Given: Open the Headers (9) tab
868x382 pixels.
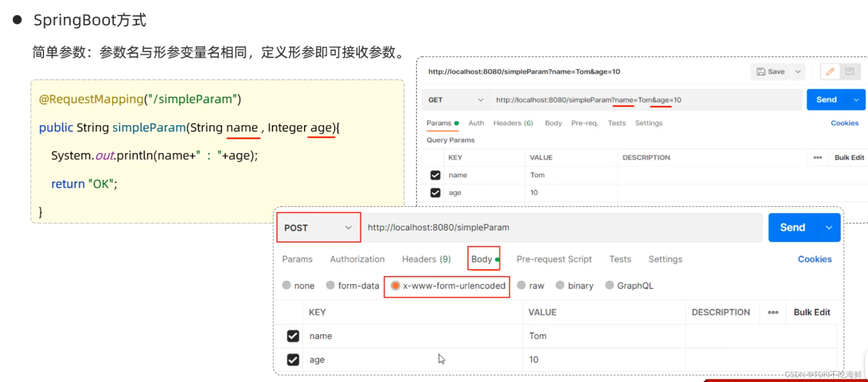Looking at the screenshot, I should pyautogui.click(x=426, y=259).
